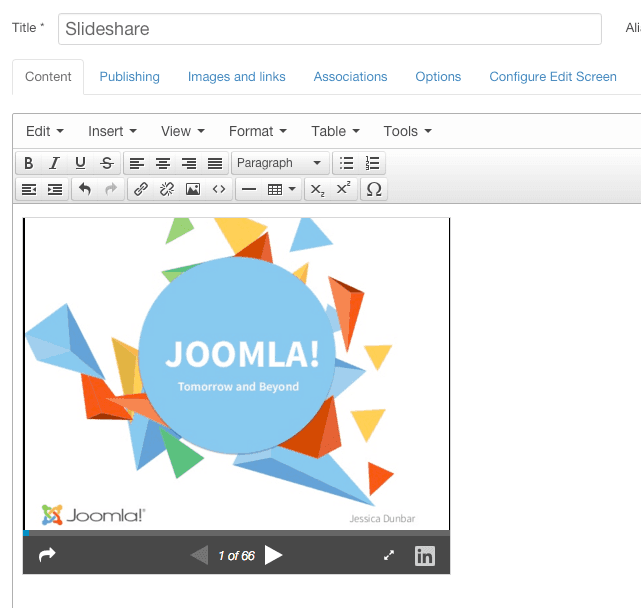Screen dimensions: 641x608
Task: Increase indent of paragraph
Action: click(55, 189)
